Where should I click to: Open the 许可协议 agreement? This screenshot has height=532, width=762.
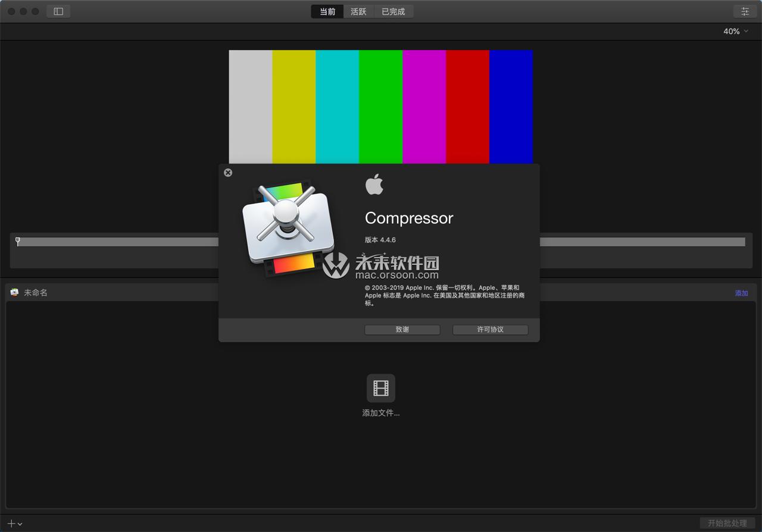(x=490, y=330)
